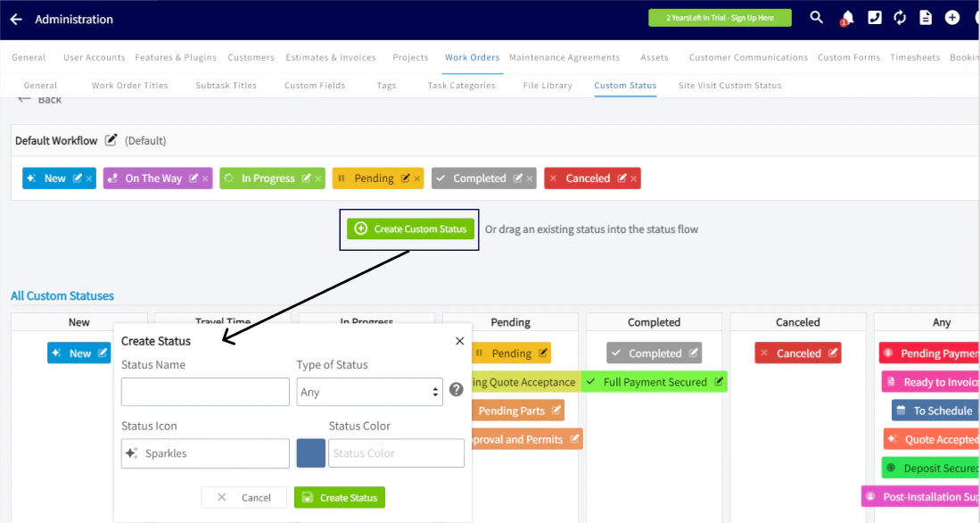Click the phone call icon in header
The width and height of the screenshot is (980, 523).
[875, 18]
